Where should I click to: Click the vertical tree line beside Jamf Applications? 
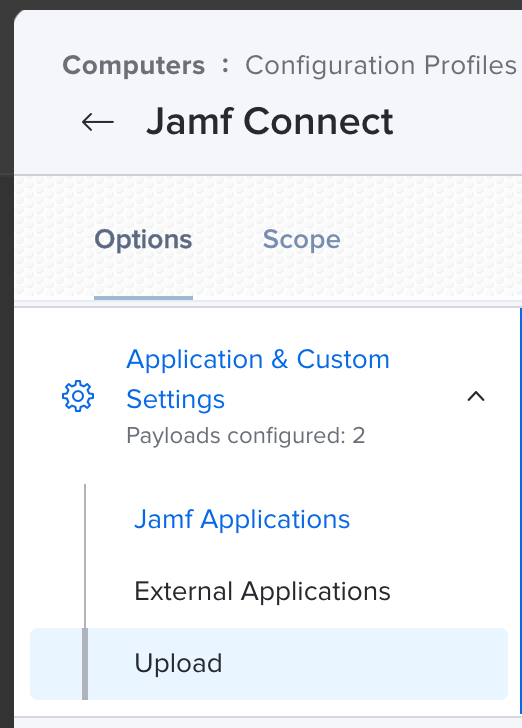(x=85, y=519)
